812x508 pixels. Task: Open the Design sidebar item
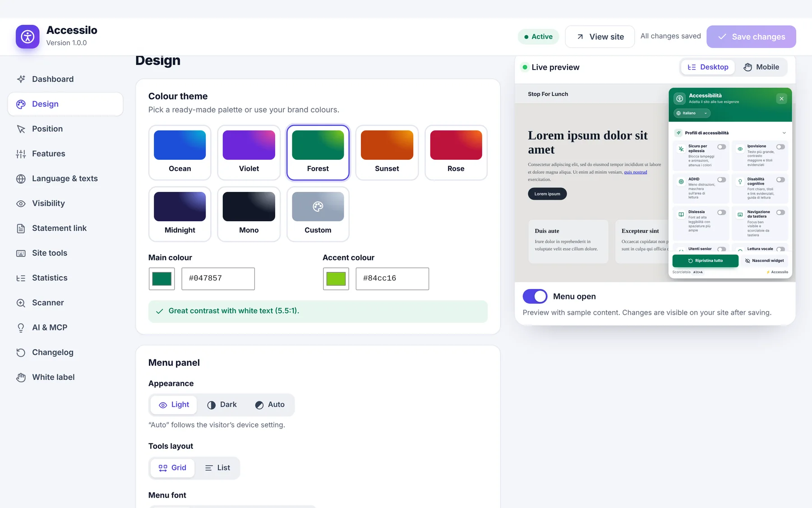coord(65,104)
